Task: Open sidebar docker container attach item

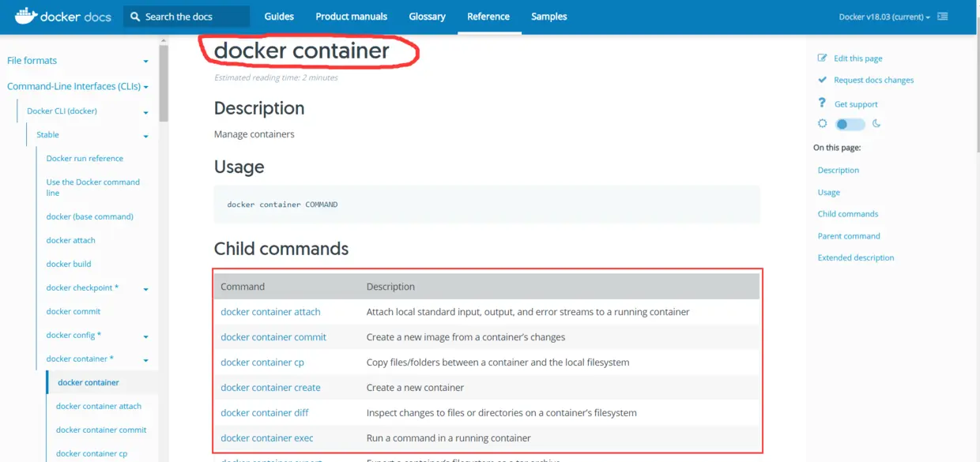Action: click(x=99, y=406)
